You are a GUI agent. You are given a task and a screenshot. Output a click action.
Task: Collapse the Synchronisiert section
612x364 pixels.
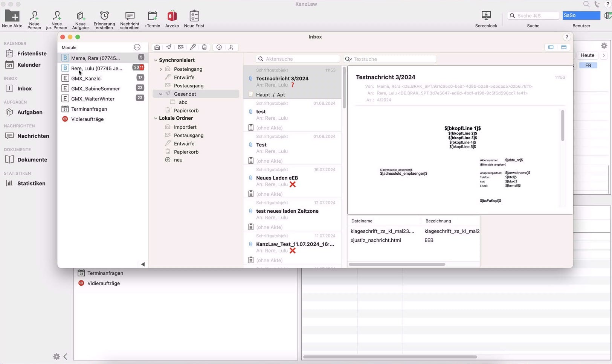pos(156,60)
